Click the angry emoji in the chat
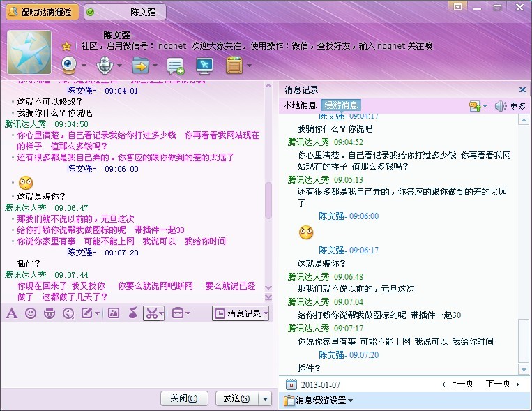Screen dimensions: 532x411 pos(26,183)
